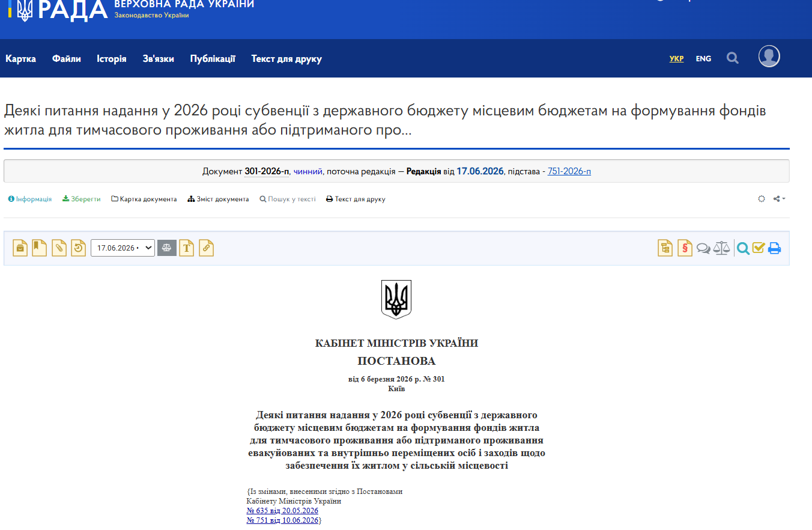Click the balance scales icon at toolbar right
Image resolution: width=812 pixels, height=530 pixels.
(x=721, y=248)
